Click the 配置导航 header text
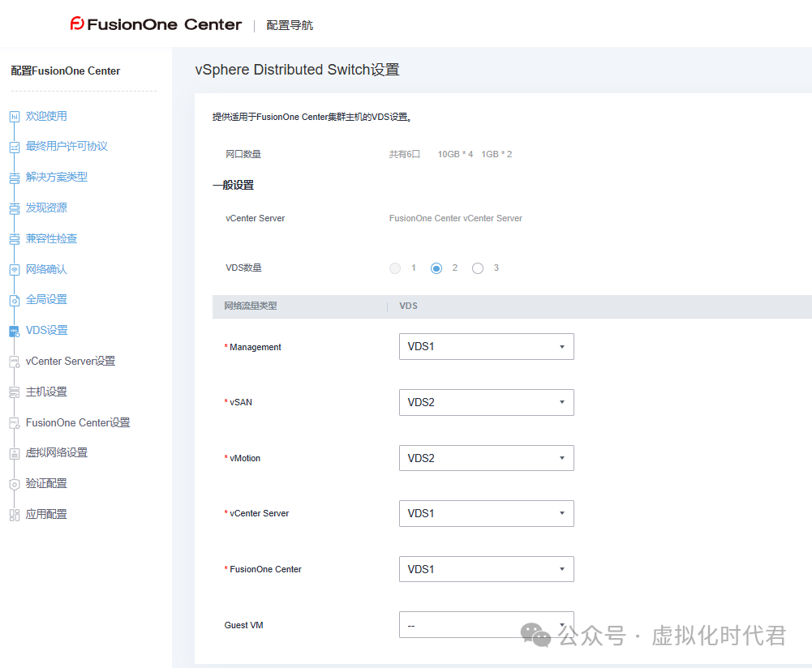812x668 pixels. pyautogui.click(x=290, y=25)
